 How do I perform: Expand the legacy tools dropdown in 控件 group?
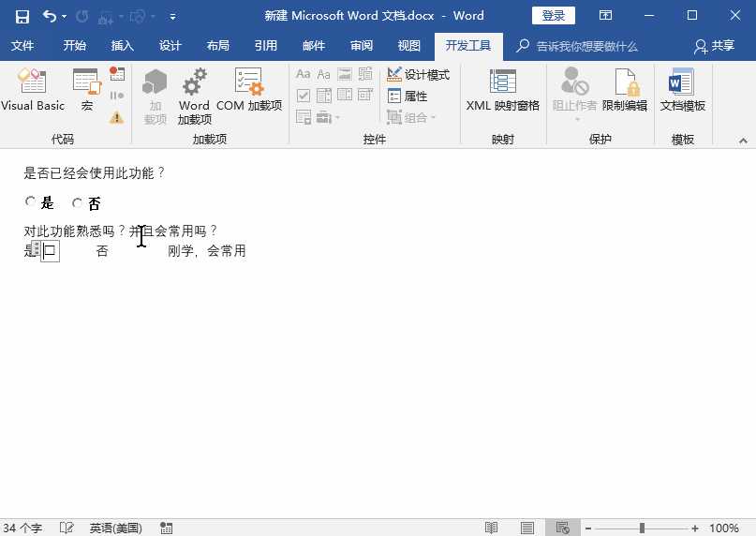(x=327, y=117)
